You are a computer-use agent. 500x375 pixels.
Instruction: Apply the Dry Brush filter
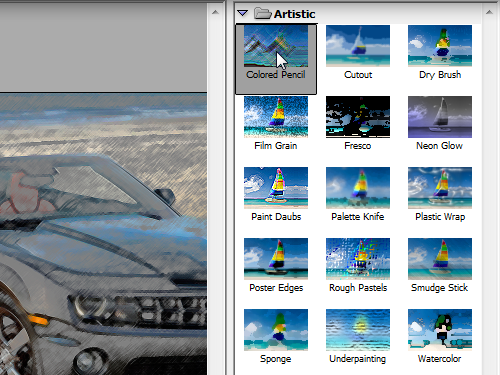tap(440, 46)
